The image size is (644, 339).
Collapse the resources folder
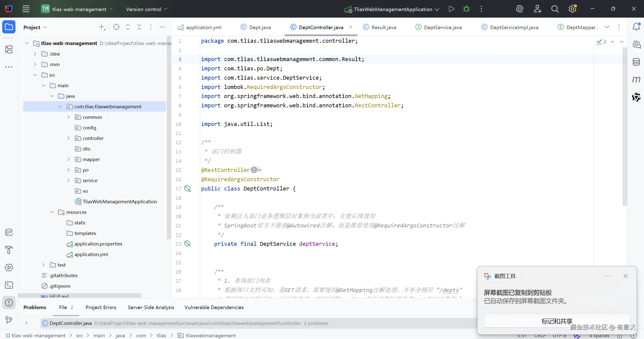(52, 212)
